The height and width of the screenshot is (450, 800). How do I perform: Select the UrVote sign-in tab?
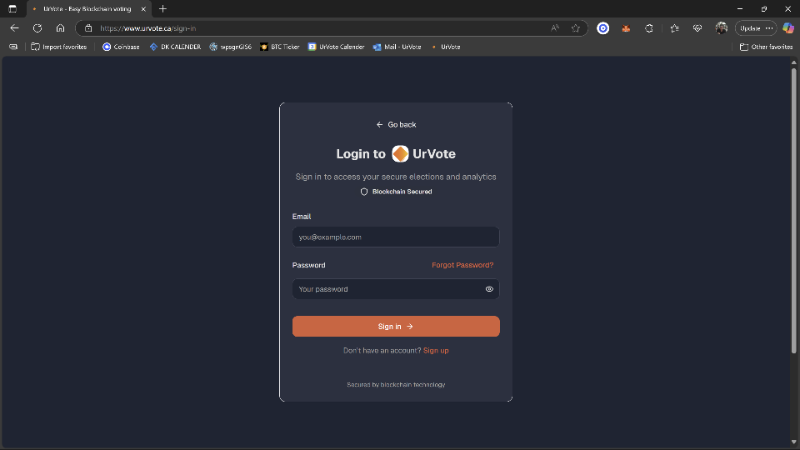[85, 8]
